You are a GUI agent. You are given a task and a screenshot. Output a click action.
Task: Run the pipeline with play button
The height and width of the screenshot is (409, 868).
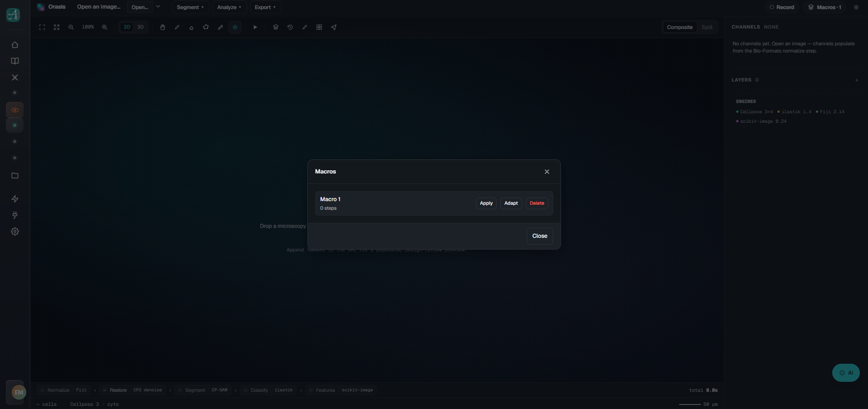[255, 27]
